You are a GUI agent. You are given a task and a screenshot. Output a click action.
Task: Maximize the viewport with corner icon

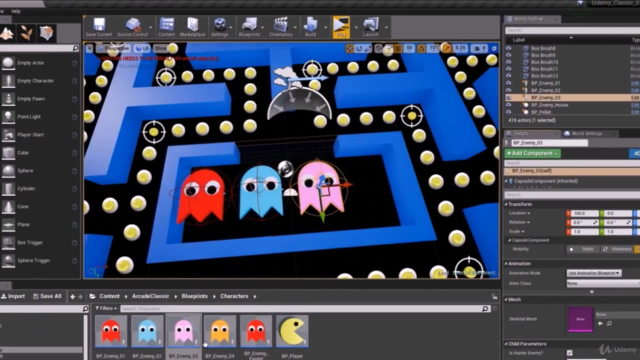click(x=494, y=49)
